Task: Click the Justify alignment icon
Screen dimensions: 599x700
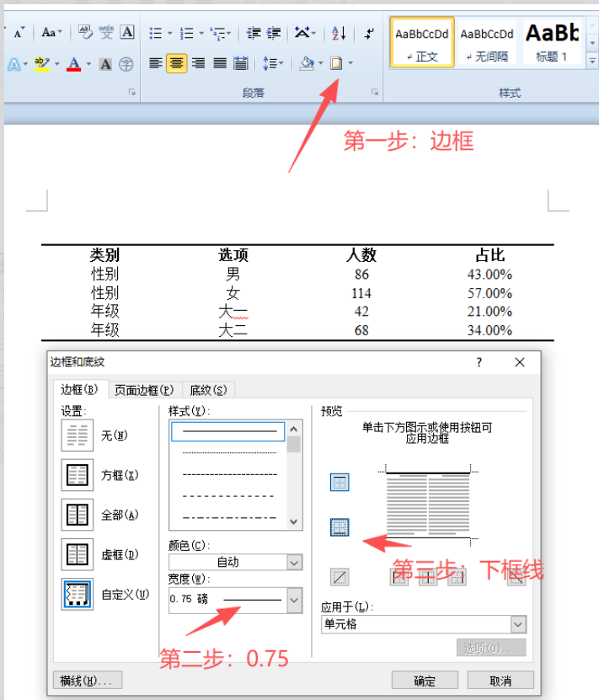Action: coord(220,63)
